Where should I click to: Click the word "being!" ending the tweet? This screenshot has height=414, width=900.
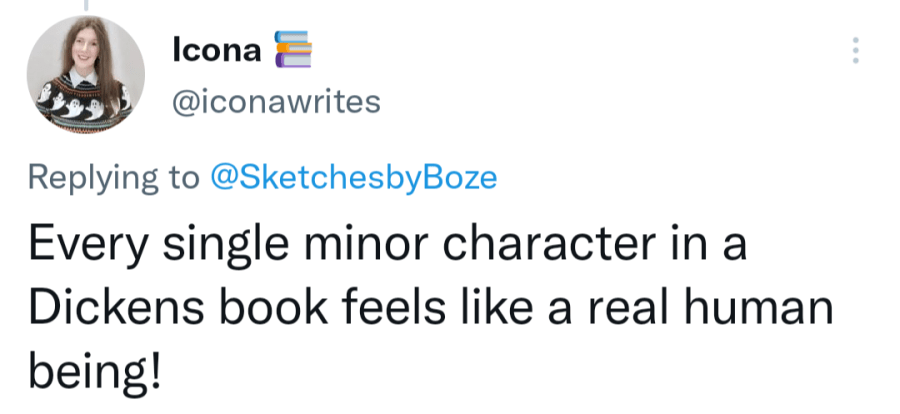coord(93,372)
